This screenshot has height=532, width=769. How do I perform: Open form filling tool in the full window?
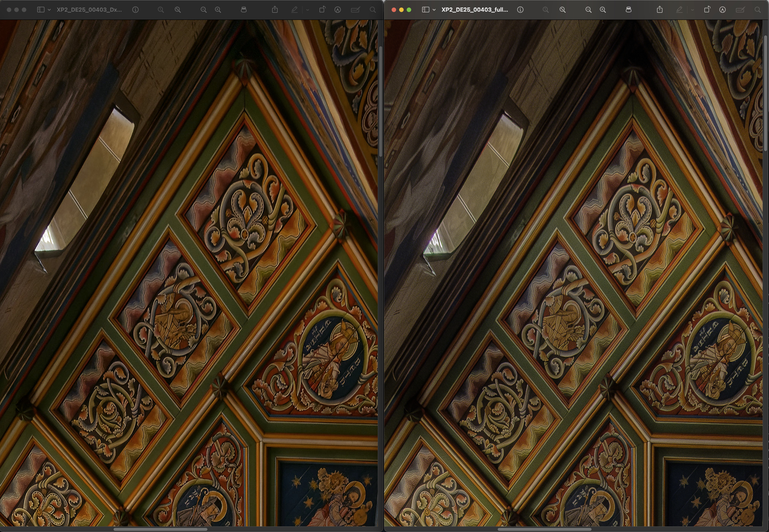pos(740,10)
